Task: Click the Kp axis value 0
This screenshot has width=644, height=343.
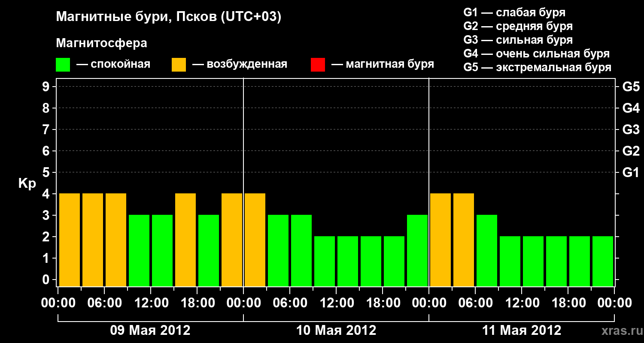Action: click(x=47, y=280)
